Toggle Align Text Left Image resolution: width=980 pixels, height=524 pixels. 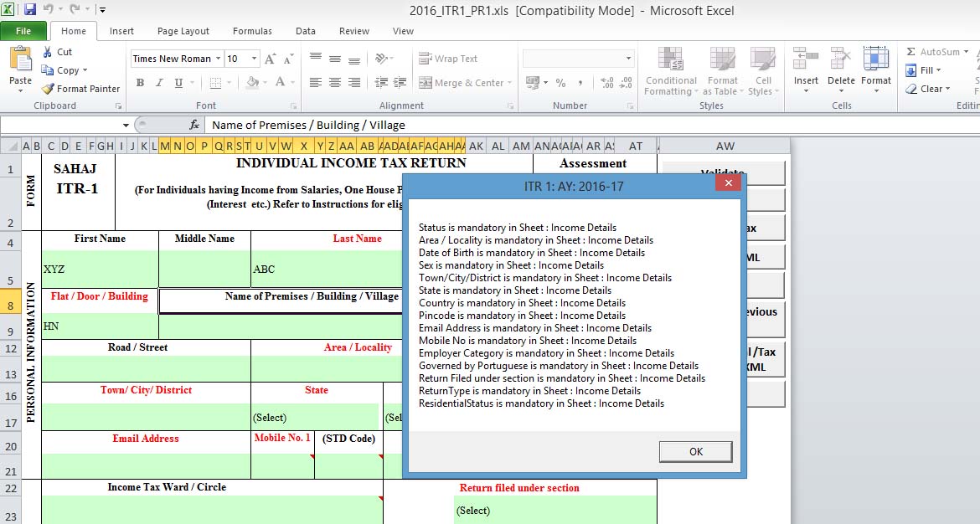pos(316,82)
